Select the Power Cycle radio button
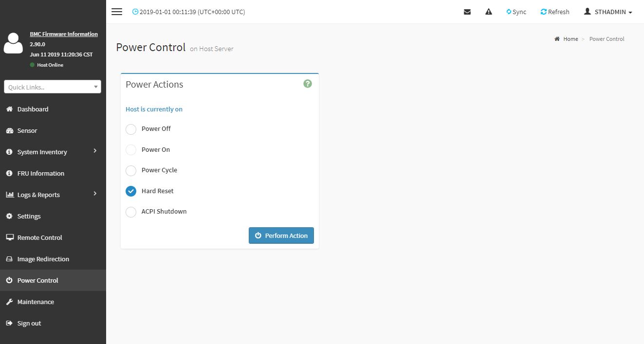This screenshot has height=344, width=644. [131, 170]
